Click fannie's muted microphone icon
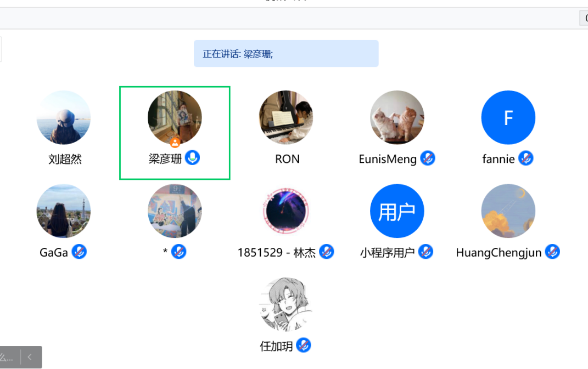The width and height of the screenshot is (588, 369). pos(526,159)
